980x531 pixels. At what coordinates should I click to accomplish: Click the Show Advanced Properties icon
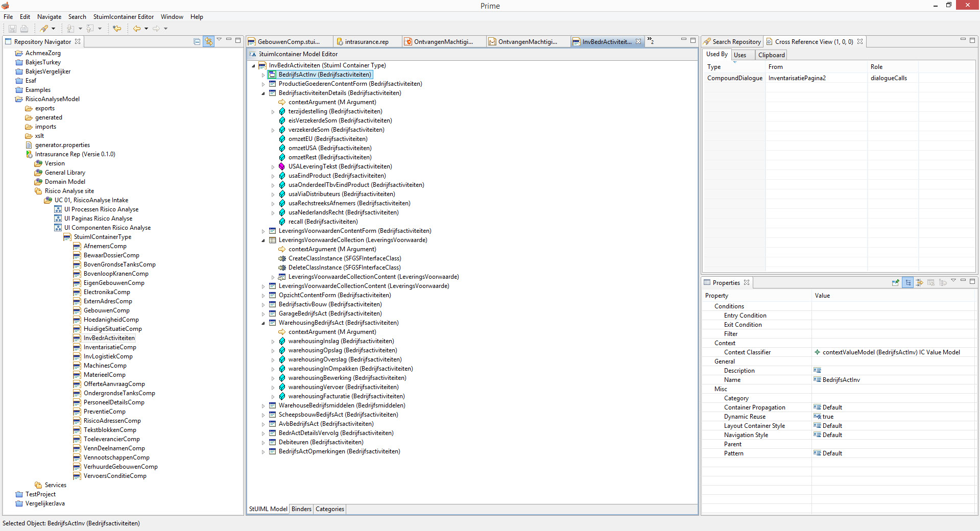[x=919, y=283]
